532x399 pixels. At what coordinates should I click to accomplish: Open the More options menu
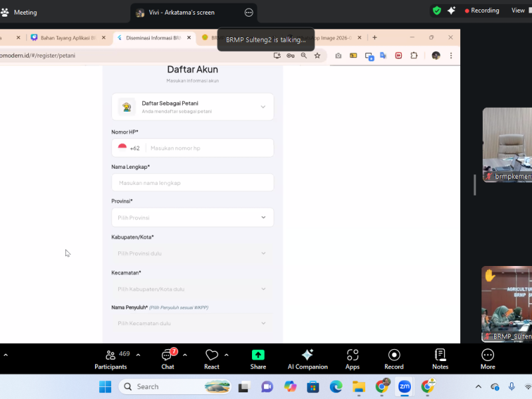[487, 358]
